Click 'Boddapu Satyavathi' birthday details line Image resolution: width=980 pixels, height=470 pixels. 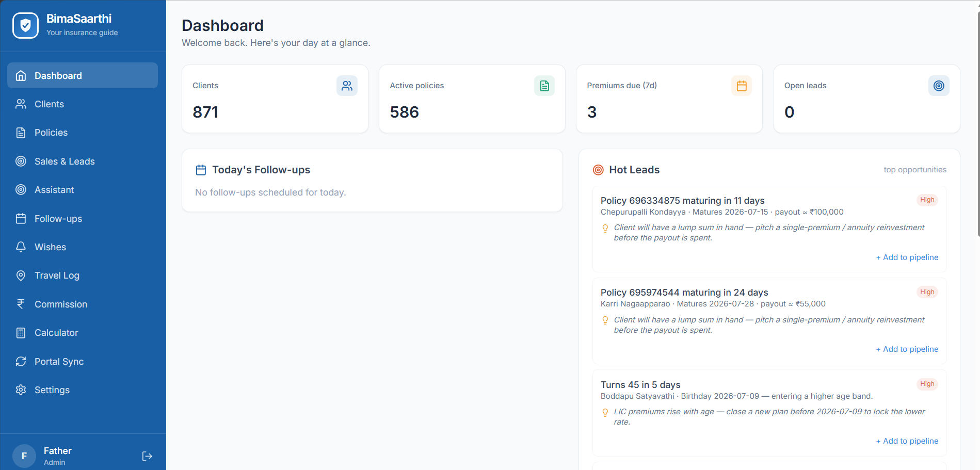(736, 396)
